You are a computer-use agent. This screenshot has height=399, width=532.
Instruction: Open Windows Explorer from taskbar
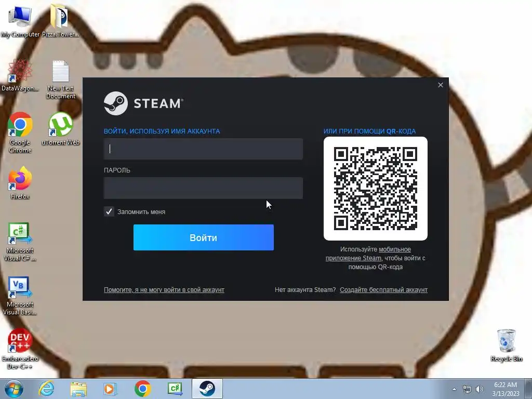coord(78,389)
